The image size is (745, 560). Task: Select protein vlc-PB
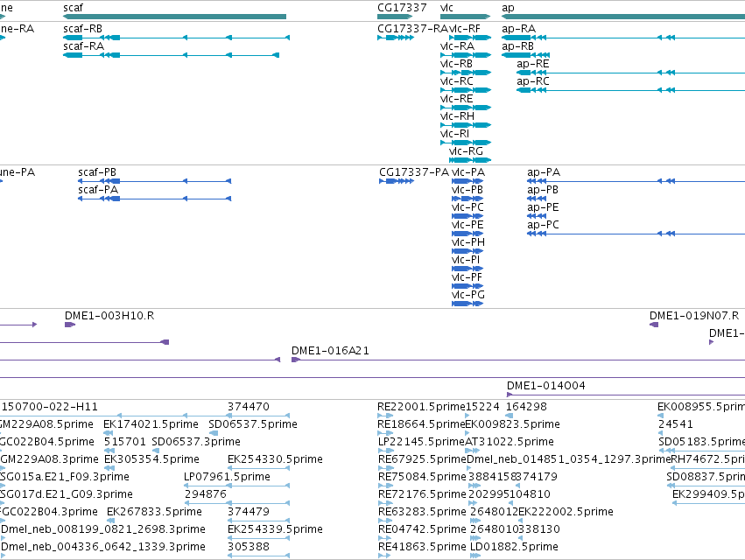[467, 190]
